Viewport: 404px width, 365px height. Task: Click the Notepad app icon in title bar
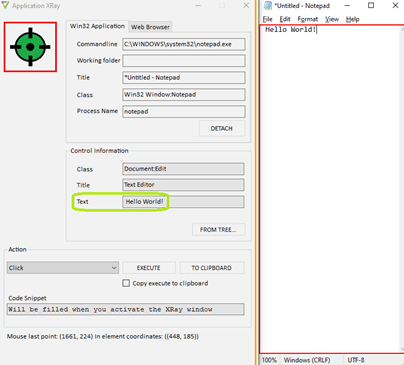(x=268, y=5)
